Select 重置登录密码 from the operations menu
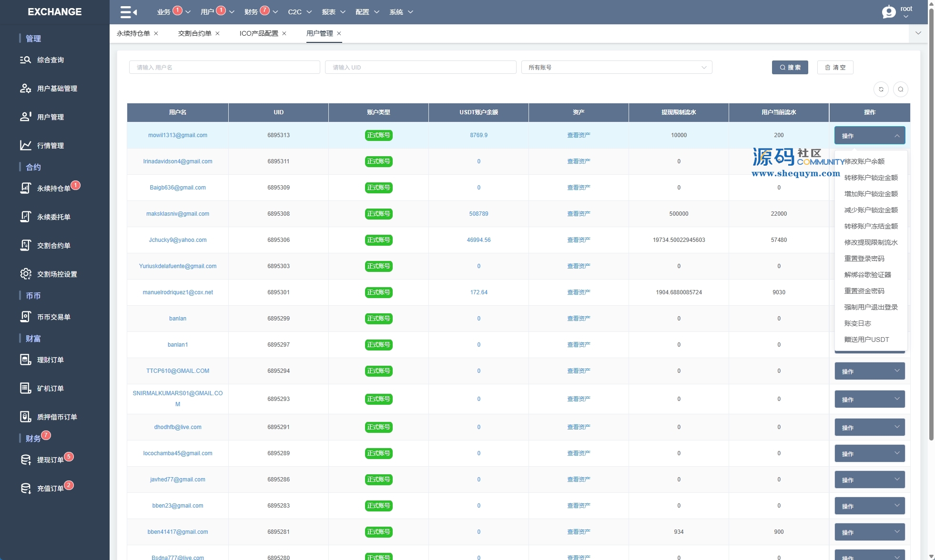Screen dimensions: 935x560 pyautogui.click(x=864, y=259)
